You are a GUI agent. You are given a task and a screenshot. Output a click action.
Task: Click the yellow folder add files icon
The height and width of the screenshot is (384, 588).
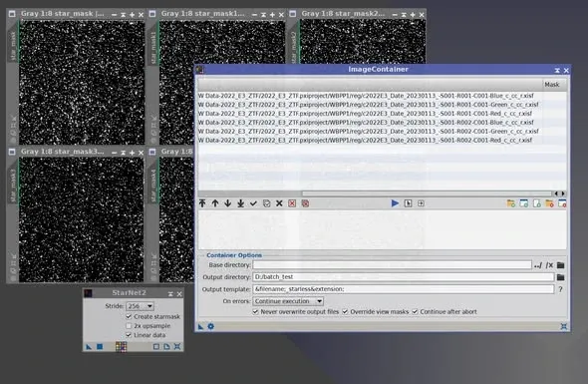tap(510, 203)
